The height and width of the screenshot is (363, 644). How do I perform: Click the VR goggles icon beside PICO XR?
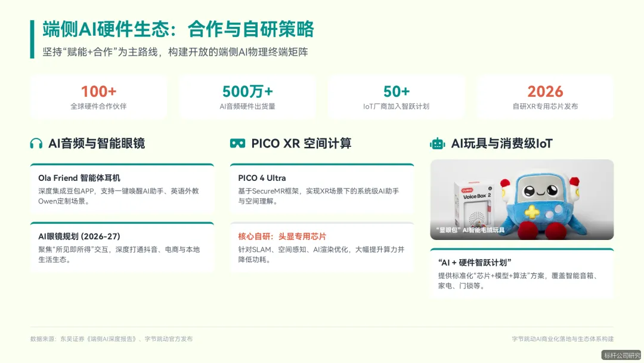[x=237, y=143]
